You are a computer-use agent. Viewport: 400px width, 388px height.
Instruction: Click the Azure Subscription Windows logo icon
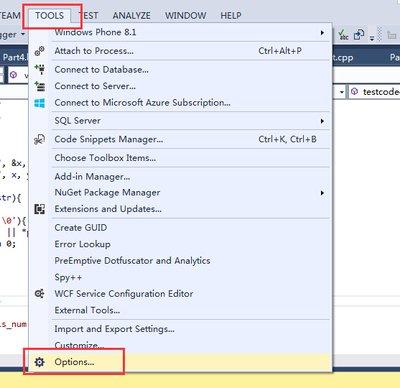[40, 103]
